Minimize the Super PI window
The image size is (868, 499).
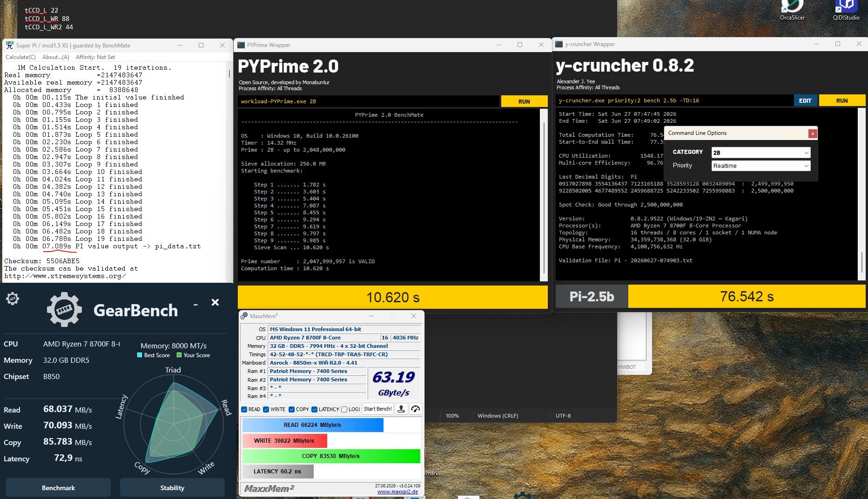click(x=180, y=45)
